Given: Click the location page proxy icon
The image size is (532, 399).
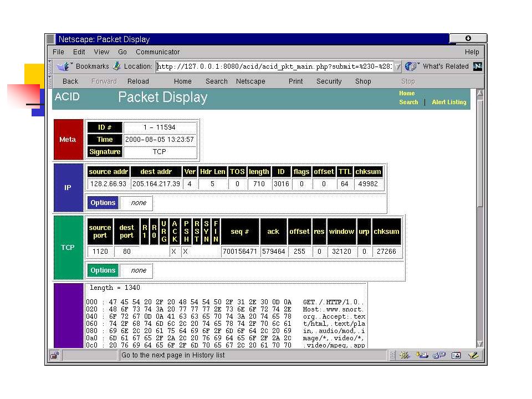Looking at the screenshot, I should pos(117,66).
